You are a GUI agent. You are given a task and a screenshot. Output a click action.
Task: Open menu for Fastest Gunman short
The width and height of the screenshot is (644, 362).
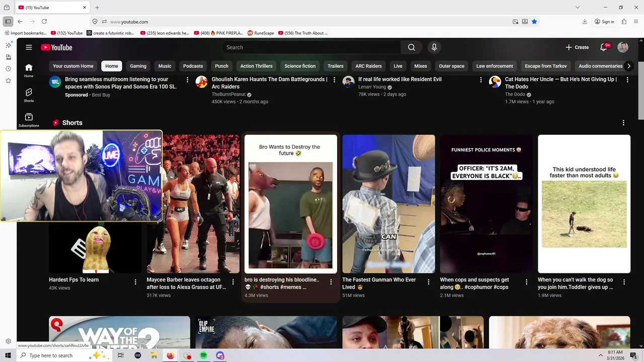(429, 282)
